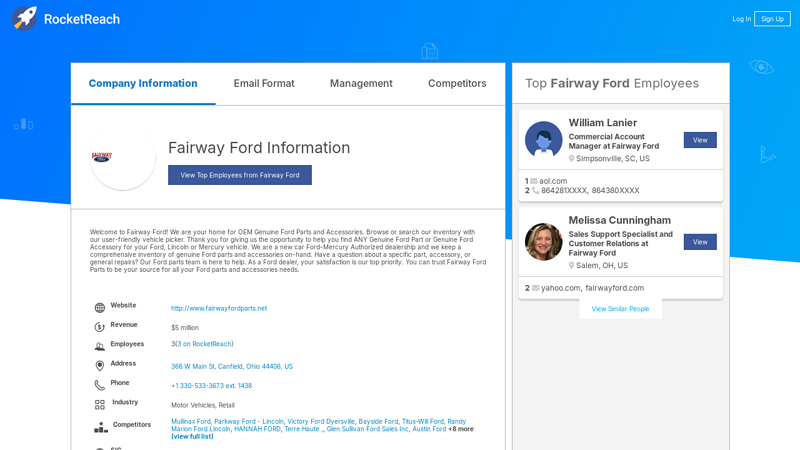Click the RocketReach brand name text
This screenshot has width=800, height=450.
[x=82, y=19]
